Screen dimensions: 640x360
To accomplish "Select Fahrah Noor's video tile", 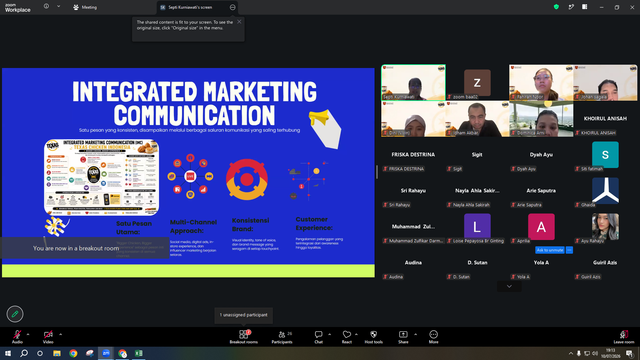I will click(541, 82).
